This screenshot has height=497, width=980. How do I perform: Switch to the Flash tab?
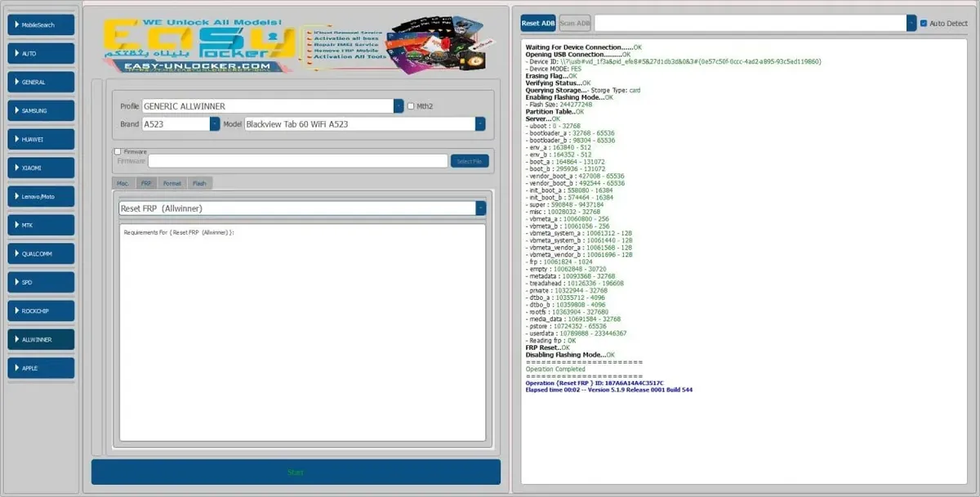[x=199, y=184]
